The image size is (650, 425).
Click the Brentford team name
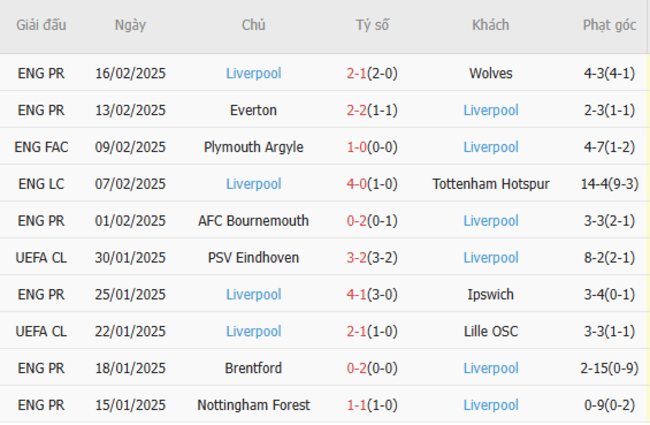point(253,369)
